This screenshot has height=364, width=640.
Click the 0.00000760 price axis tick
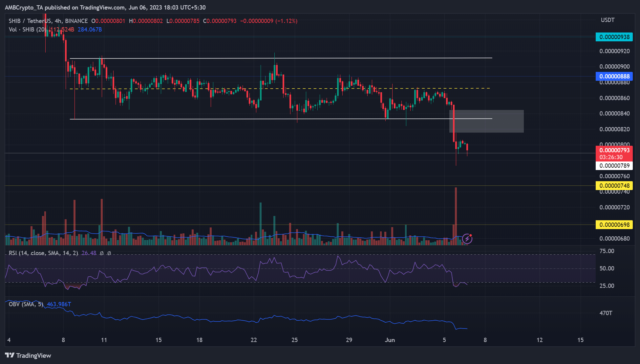click(614, 176)
